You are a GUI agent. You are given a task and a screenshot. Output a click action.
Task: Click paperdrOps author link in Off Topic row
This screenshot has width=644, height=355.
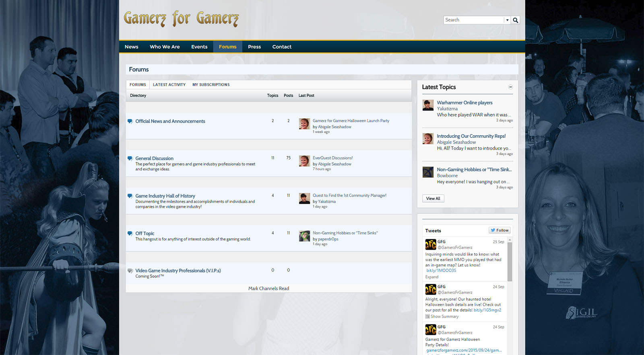328,239
